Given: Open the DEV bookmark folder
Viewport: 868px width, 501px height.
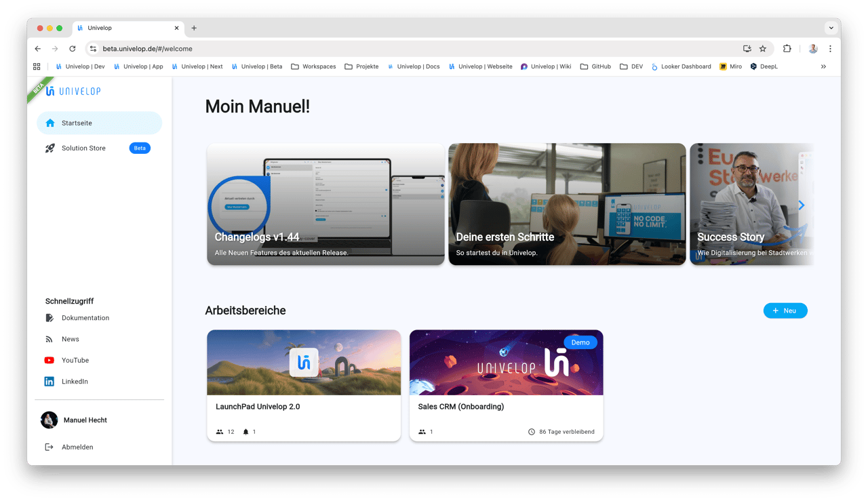Looking at the screenshot, I should pos(631,66).
